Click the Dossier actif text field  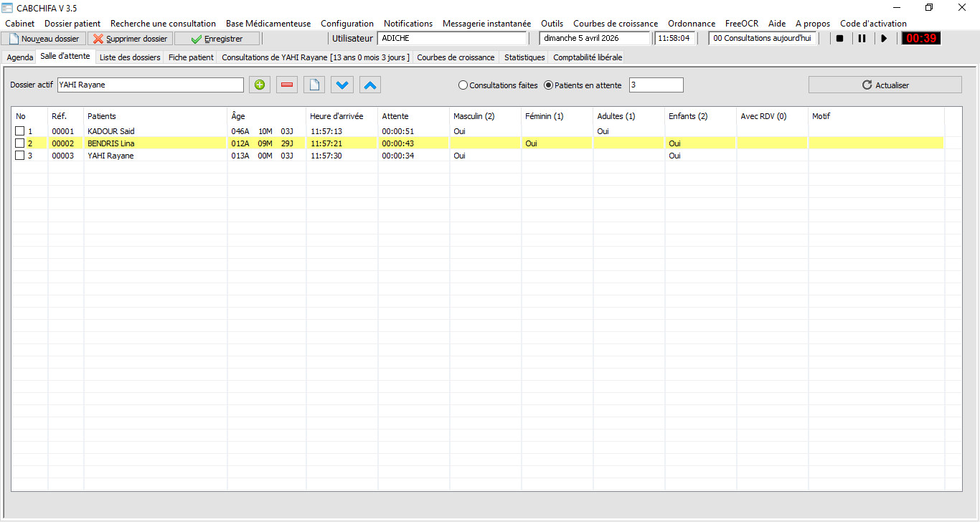151,85
